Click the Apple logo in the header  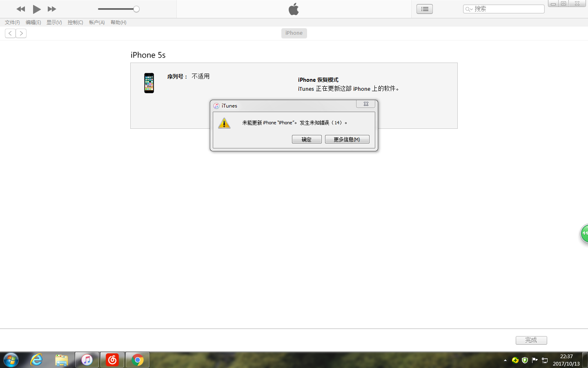tap(294, 9)
